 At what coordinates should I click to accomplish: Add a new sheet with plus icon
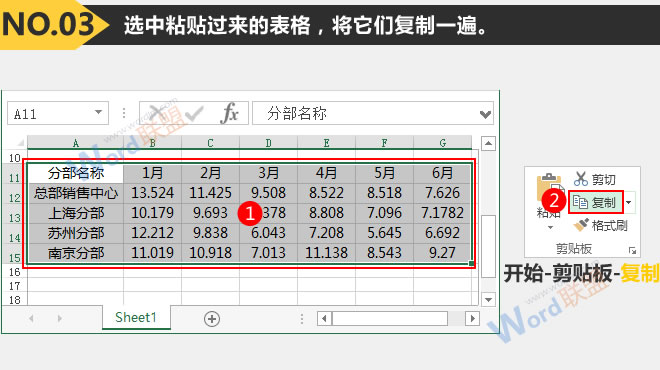point(212,319)
